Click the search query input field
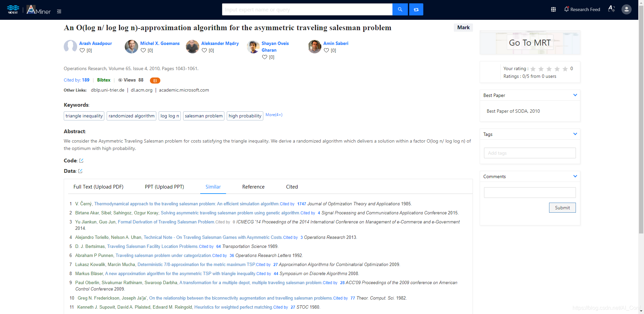 [307, 9]
